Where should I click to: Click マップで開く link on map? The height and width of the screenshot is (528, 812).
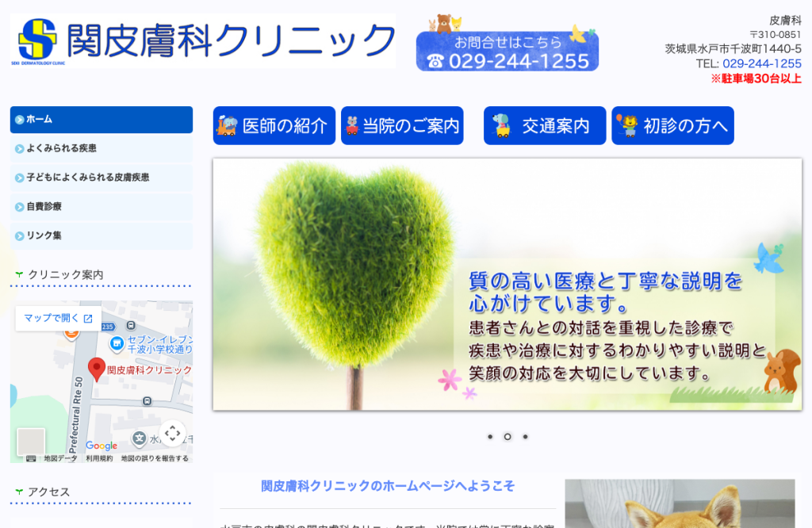(x=58, y=319)
